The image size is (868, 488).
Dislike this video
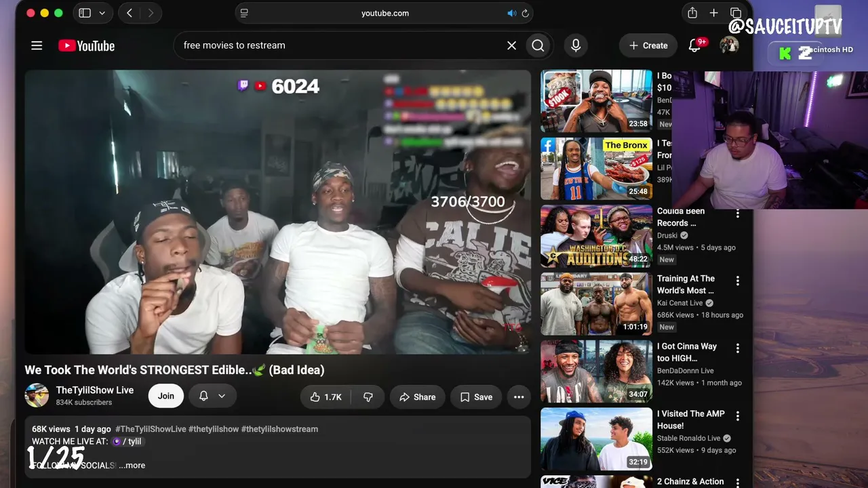coord(368,397)
